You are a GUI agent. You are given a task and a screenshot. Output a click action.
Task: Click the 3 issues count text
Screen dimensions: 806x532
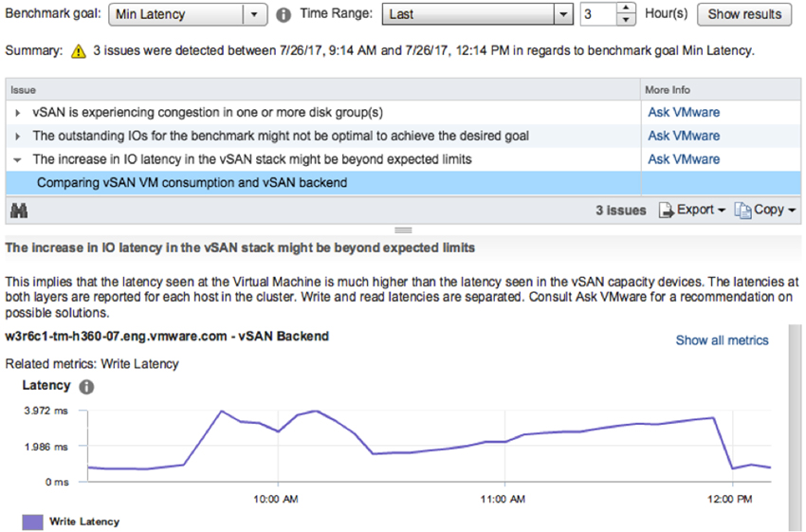point(620,211)
